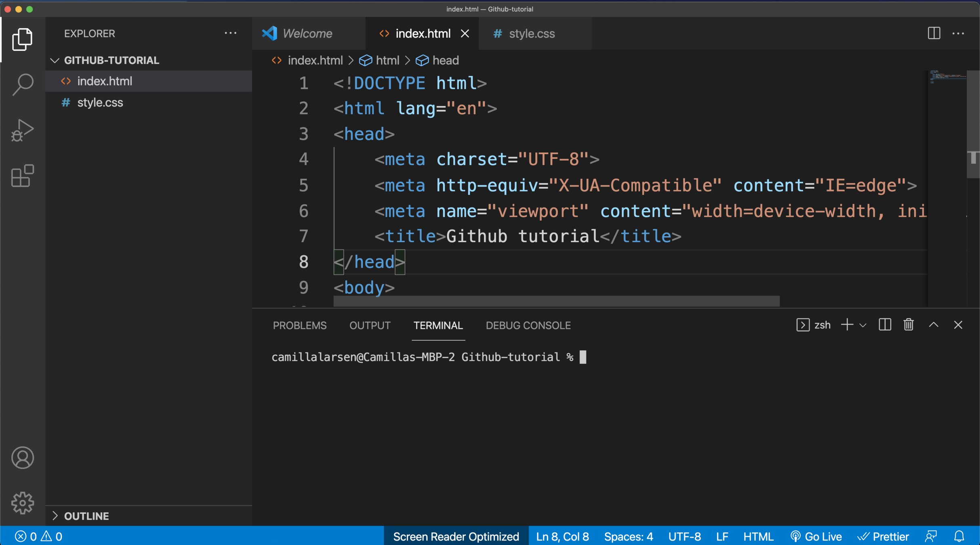The height and width of the screenshot is (545, 980).
Task: Split the editor to the right
Action: pos(934,33)
